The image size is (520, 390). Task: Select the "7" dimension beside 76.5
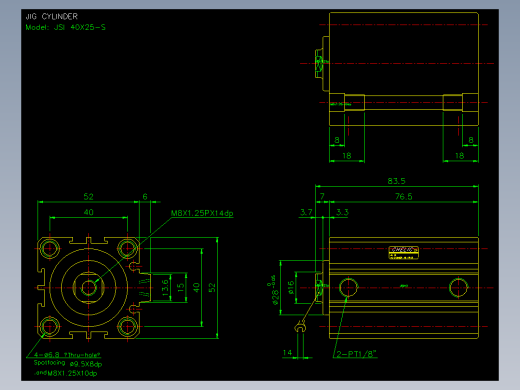pos(322,197)
